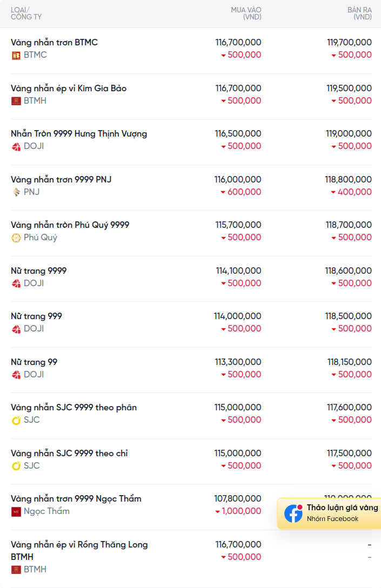Click the MUA VÀO column header
The height and width of the screenshot is (588, 381).
coord(246,13)
